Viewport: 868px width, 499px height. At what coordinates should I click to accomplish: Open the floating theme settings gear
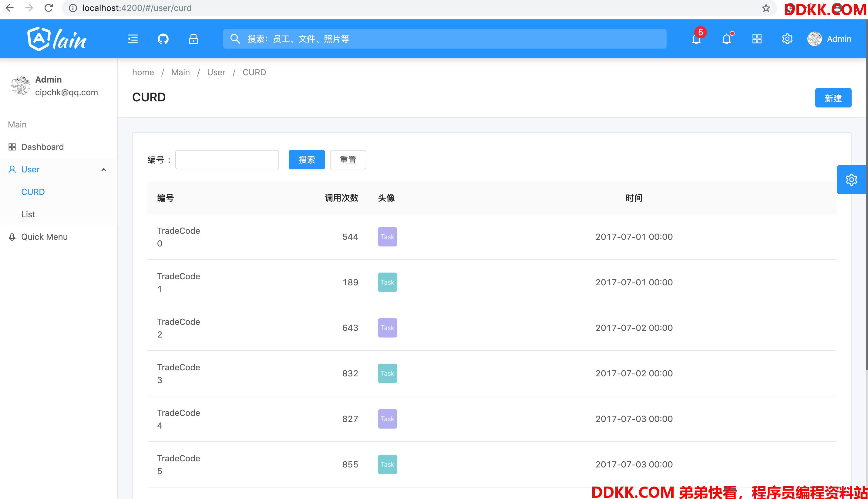[852, 180]
